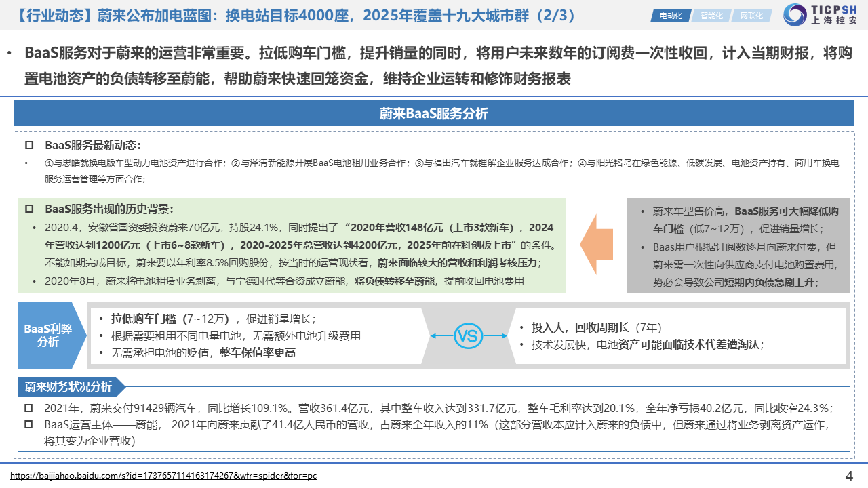The width and height of the screenshot is (868, 488).
Task: Click the orange left-pointing arrow
Action: (x=597, y=244)
